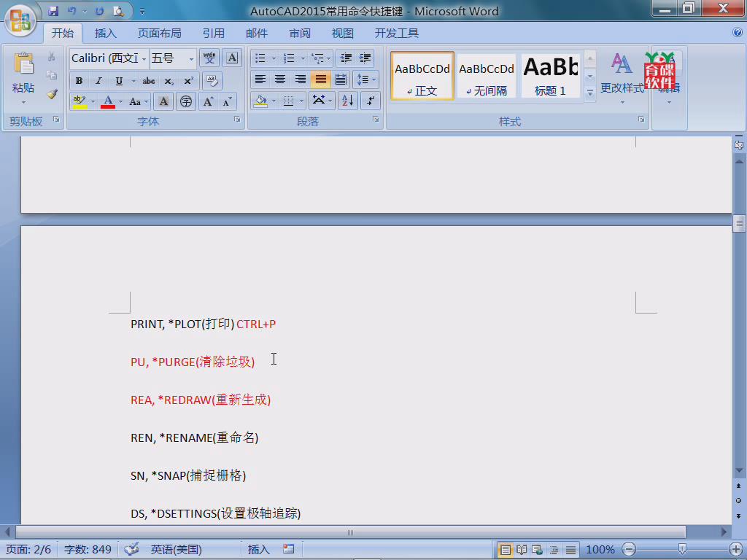The image size is (747, 560).
Task: Select the Format Painter brush
Action: [52, 94]
